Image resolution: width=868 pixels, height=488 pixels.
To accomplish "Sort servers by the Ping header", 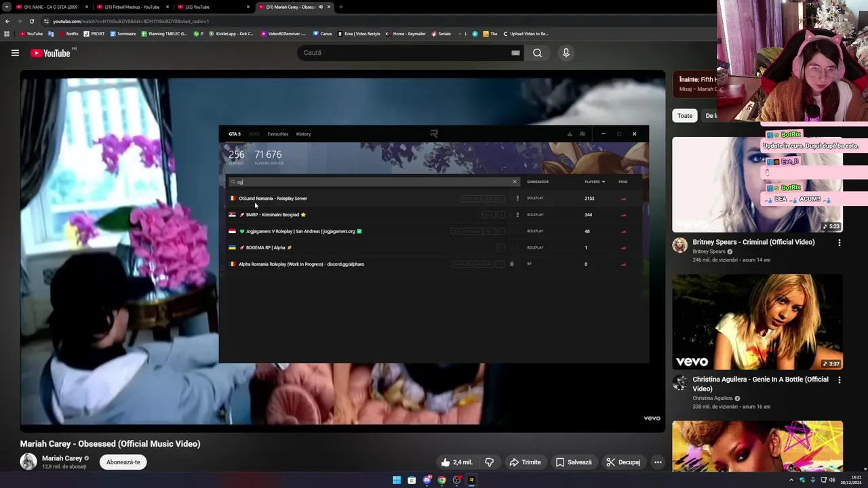I will pos(623,182).
